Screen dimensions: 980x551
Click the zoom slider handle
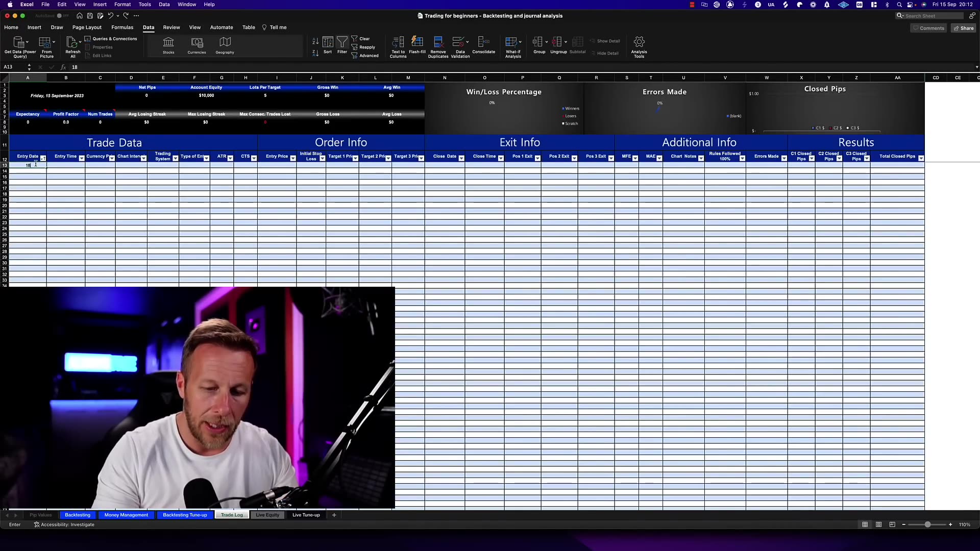click(927, 524)
